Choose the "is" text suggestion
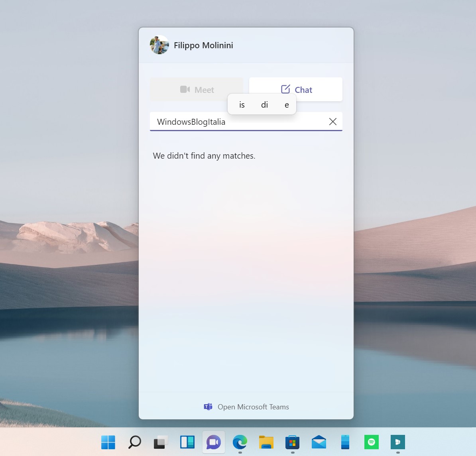Image resolution: width=476 pixels, height=456 pixels. click(x=242, y=105)
